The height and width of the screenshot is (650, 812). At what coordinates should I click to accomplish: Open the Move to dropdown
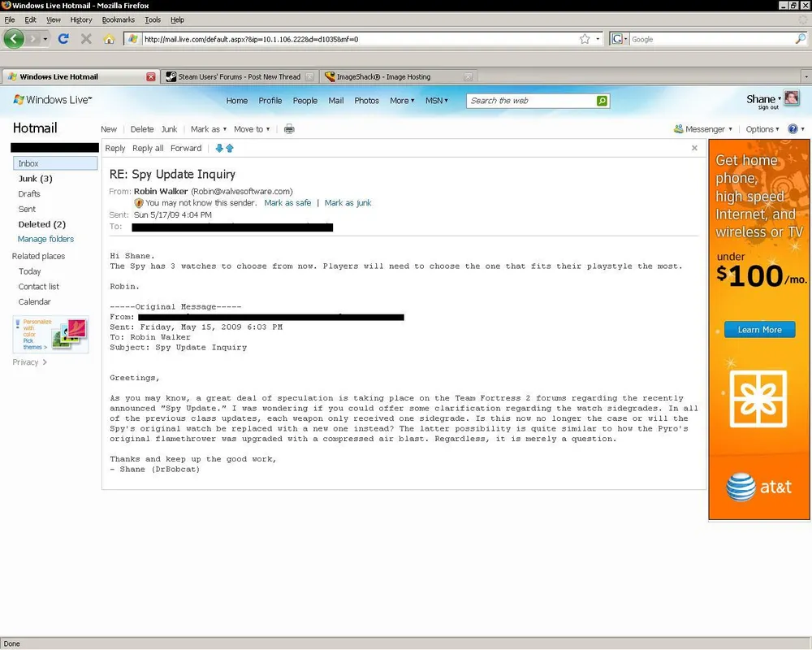[x=252, y=129]
